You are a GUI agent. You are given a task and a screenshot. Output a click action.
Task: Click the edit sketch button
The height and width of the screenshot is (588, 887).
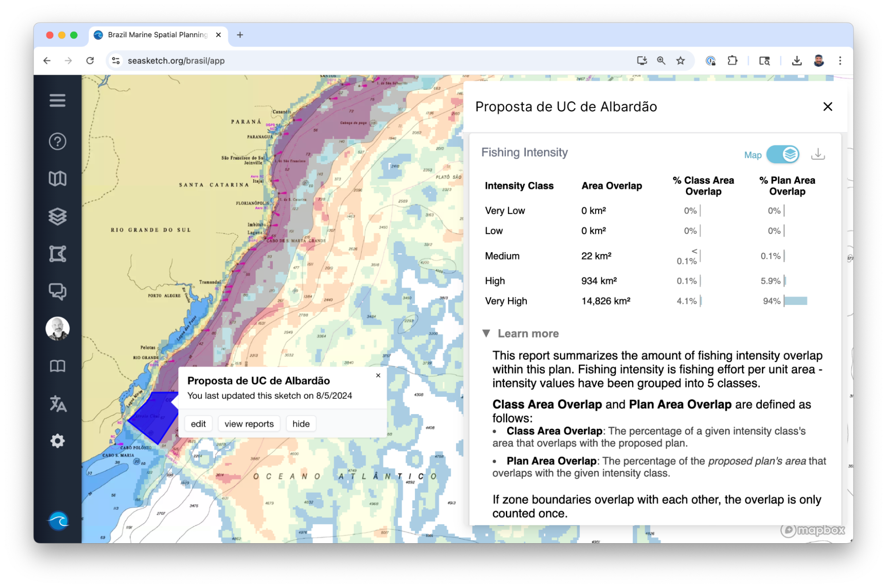click(x=198, y=424)
